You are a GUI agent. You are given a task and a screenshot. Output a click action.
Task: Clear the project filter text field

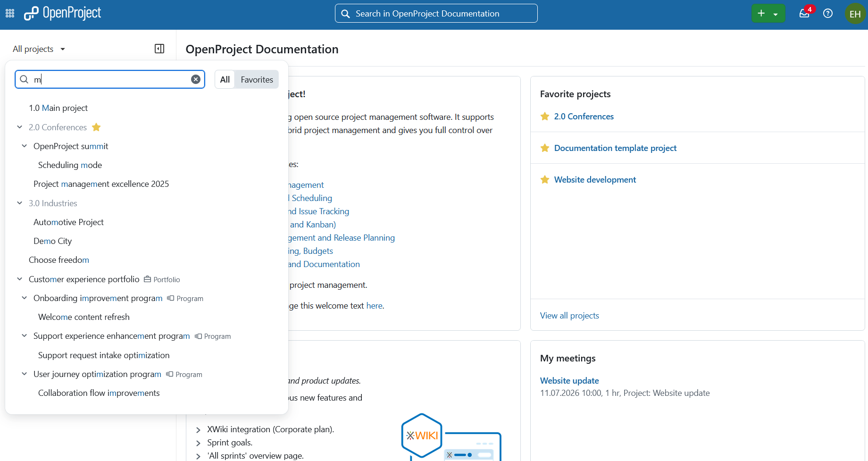(196, 79)
